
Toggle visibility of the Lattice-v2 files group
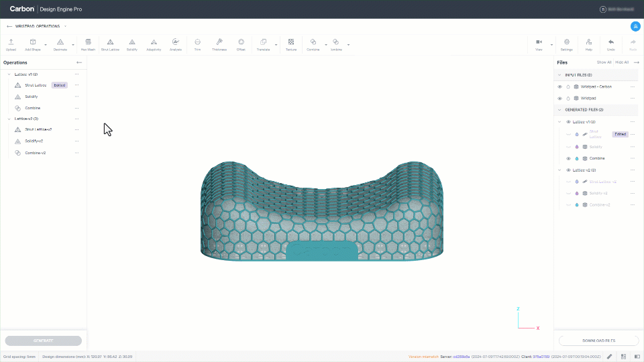pyautogui.click(x=569, y=170)
